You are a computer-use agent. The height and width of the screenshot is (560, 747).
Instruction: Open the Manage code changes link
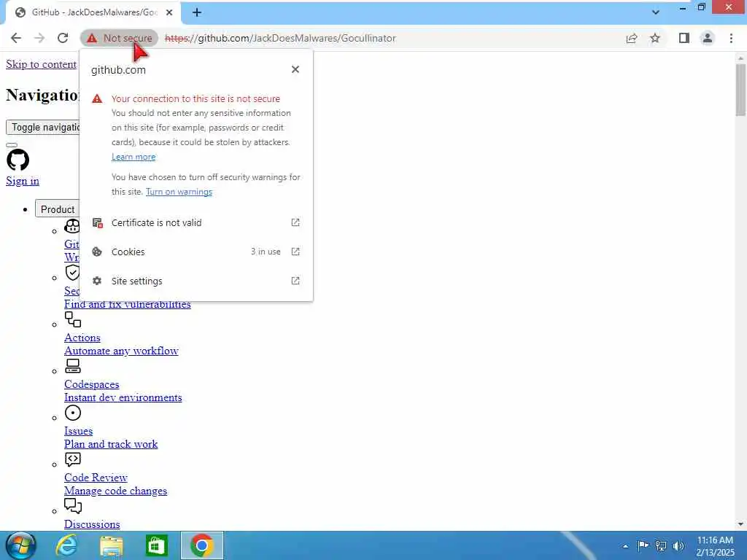coord(115,491)
